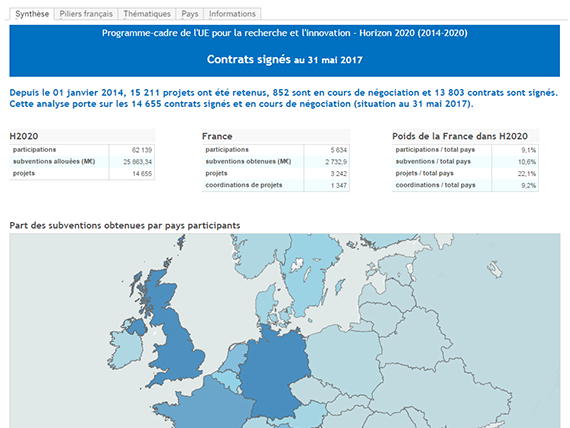
Task: Click the 'Poids de la France dans H2020' header
Action: click(x=465, y=136)
